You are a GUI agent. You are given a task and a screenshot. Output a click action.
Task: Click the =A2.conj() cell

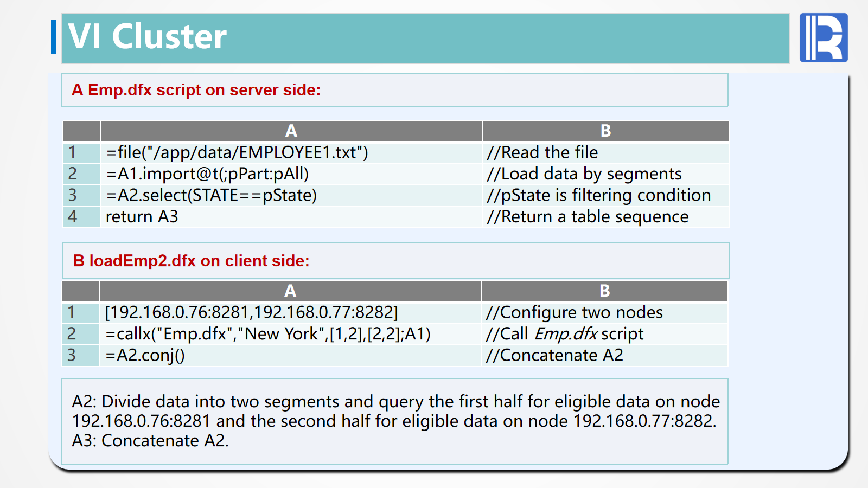(145, 356)
